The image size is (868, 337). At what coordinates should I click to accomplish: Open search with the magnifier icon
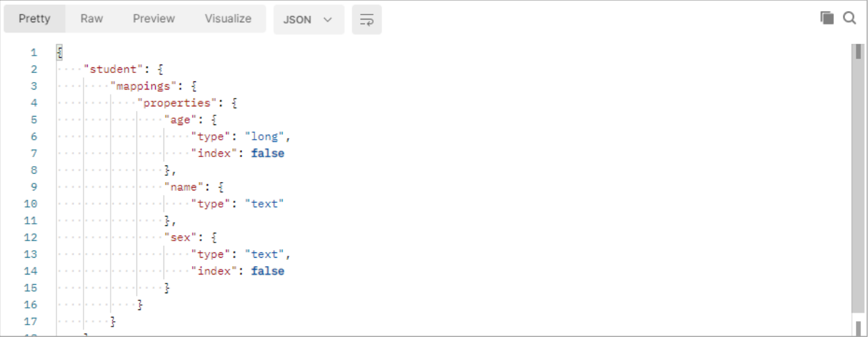click(x=849, y=18)
